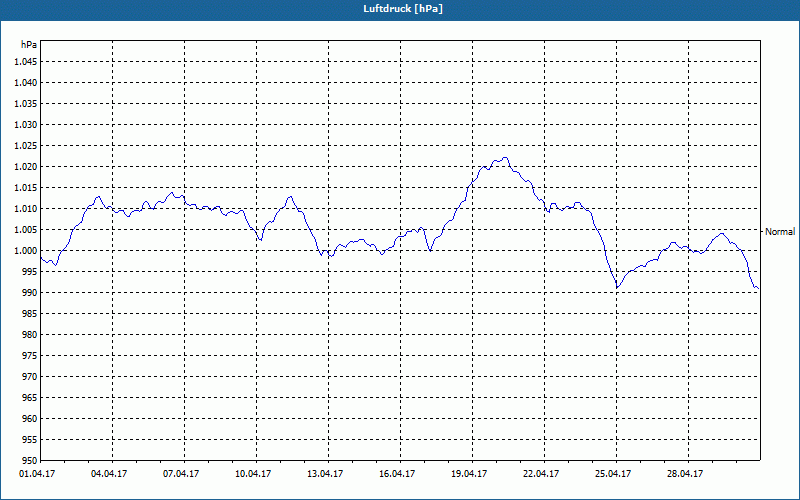Image resolution: width=800 pixels, height=500 pixels.
Task: Click the curve's end point near 990
Action: coord(758,289)
